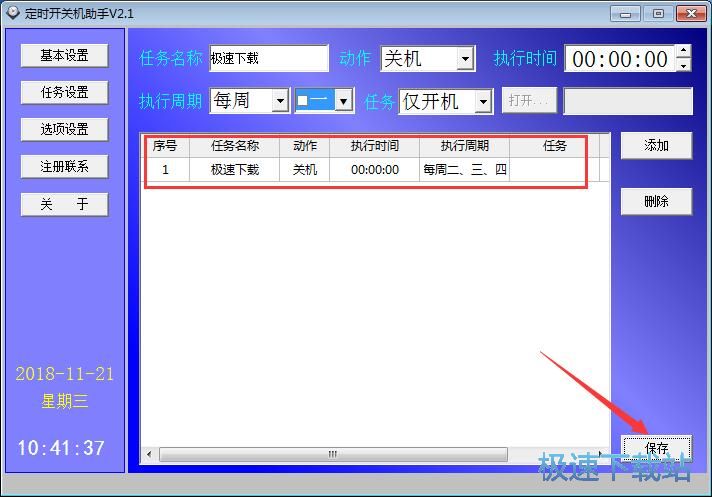Viewport: 712px width, 497px height.
Task: Increase execution time with up arrow
Action: (x=683, y=51)
